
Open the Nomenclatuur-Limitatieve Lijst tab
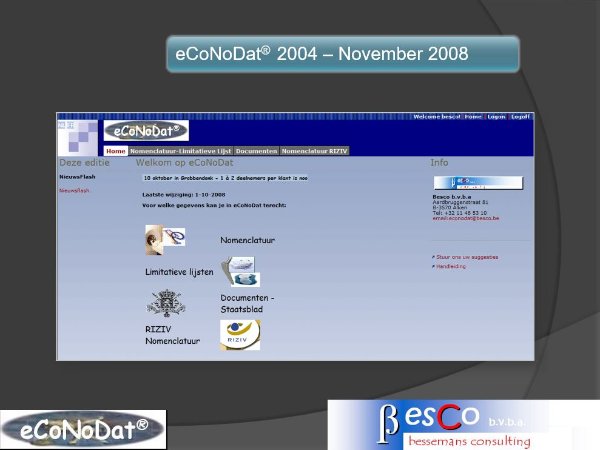(x=181, y=151)
